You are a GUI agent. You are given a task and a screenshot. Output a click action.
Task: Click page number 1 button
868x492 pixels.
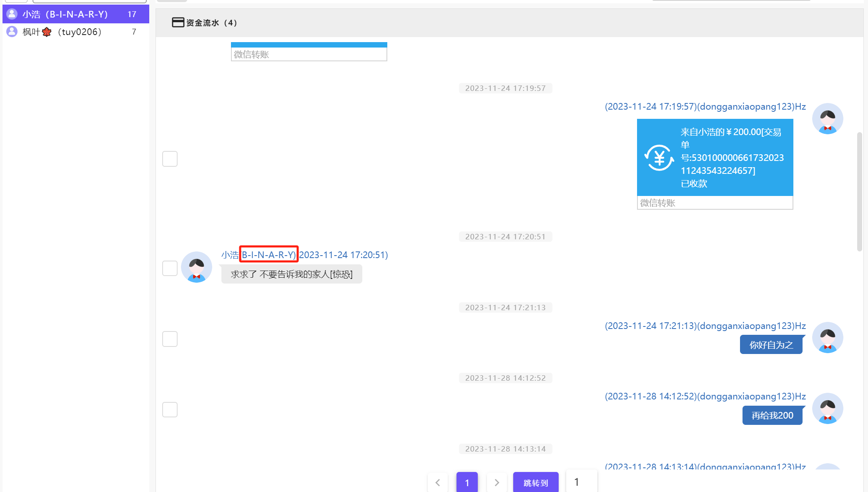pyautogui.click(x=467, y=482)
